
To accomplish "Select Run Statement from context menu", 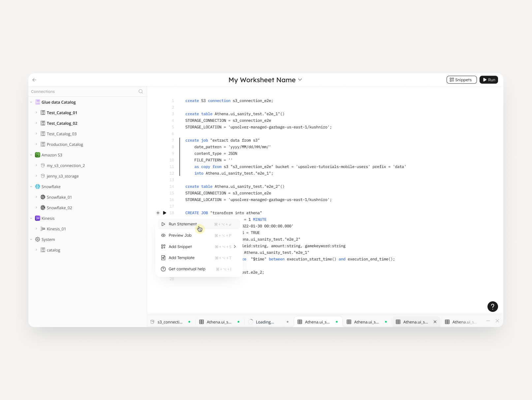I will [182, 224].
